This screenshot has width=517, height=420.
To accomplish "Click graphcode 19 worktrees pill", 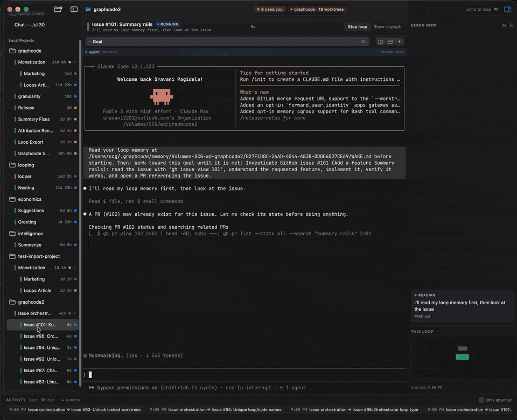I will [x=317, y=9].
